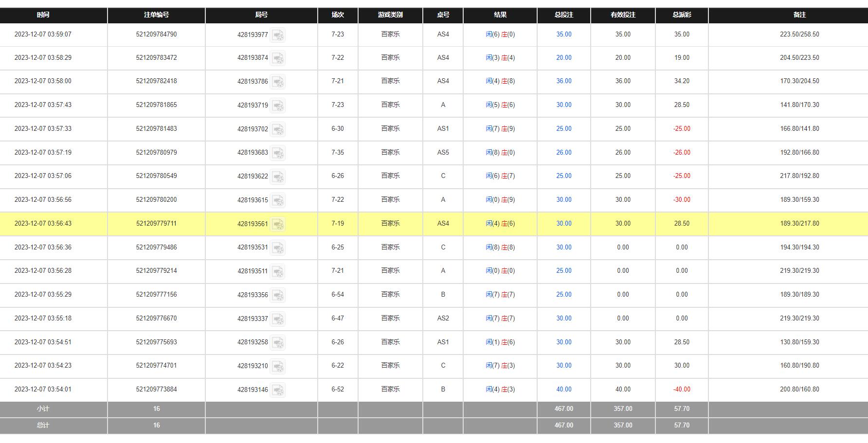Viewport: 868px width, 443px height.
Task: Click the red -40.00 payout value
Action: (682, 390)
